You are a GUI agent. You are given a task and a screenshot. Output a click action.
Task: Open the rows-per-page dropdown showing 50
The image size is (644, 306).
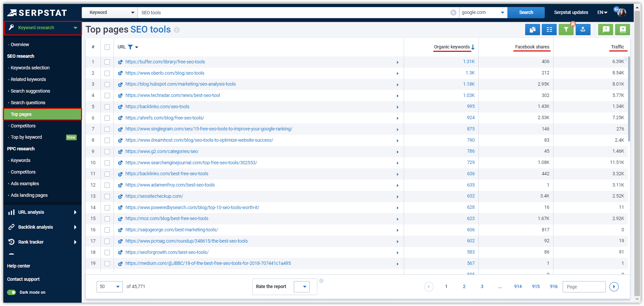(x=110, y=287)
